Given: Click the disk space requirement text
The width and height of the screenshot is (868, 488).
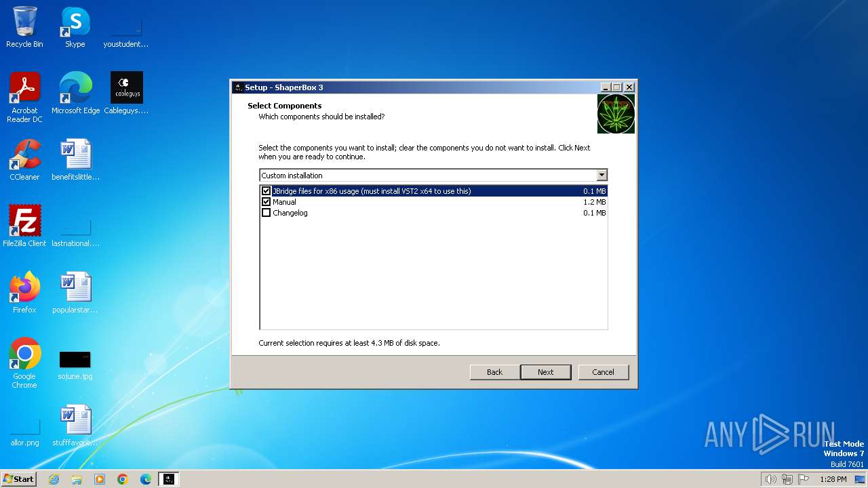Looking at the screenshot, I should [349, 343].
